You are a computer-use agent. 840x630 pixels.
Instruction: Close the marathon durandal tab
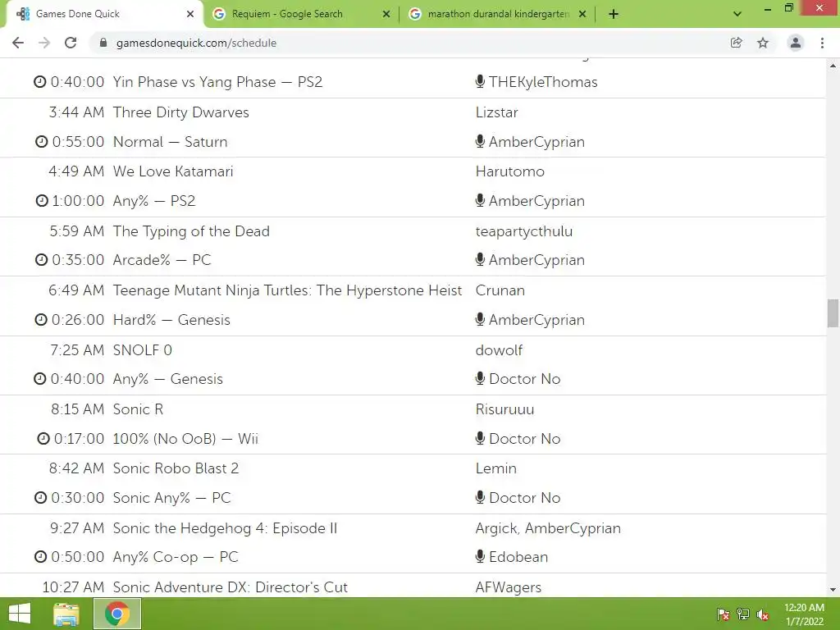582,14
